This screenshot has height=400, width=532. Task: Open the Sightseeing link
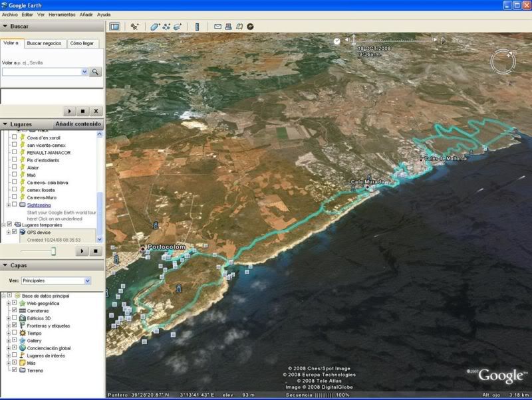pos(39,205)
